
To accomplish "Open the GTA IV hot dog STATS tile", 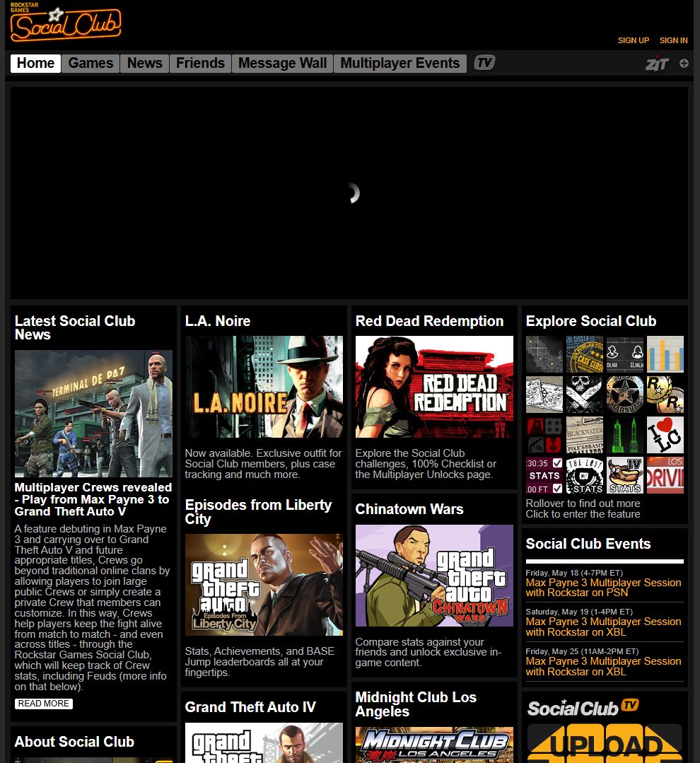I will 625,475.
